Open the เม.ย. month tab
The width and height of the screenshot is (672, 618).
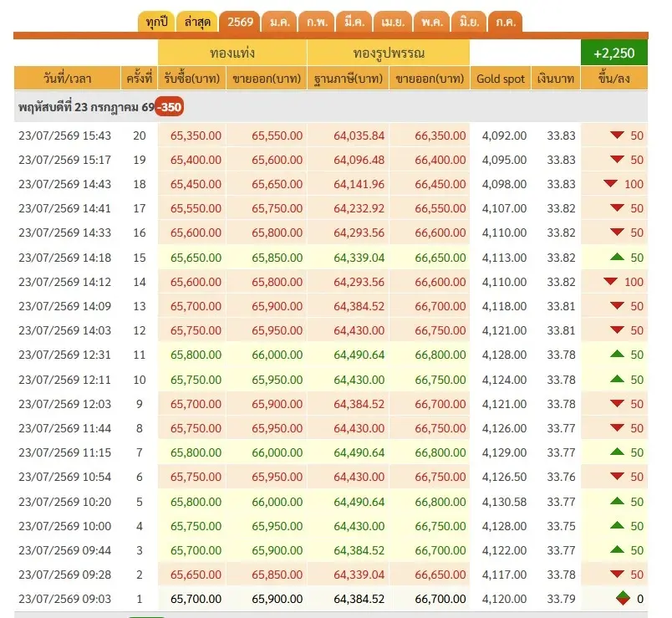point(393,22)
